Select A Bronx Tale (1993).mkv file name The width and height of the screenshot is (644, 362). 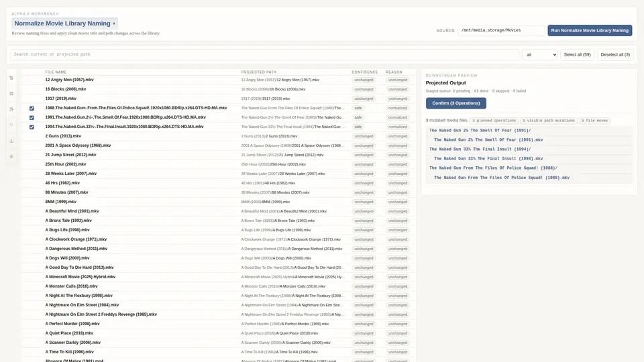pyautogui.click(x=68, y=221)
